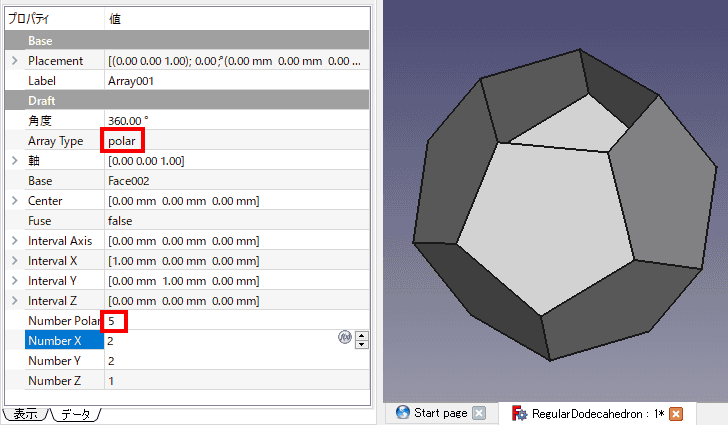728x425 pixels.
Task: Open the expression editor for Number X
Action: (344, 337)
